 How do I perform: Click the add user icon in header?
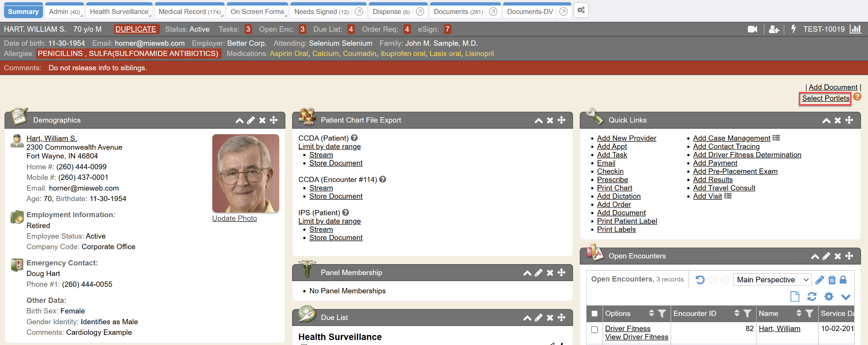(x=774, y=29)
